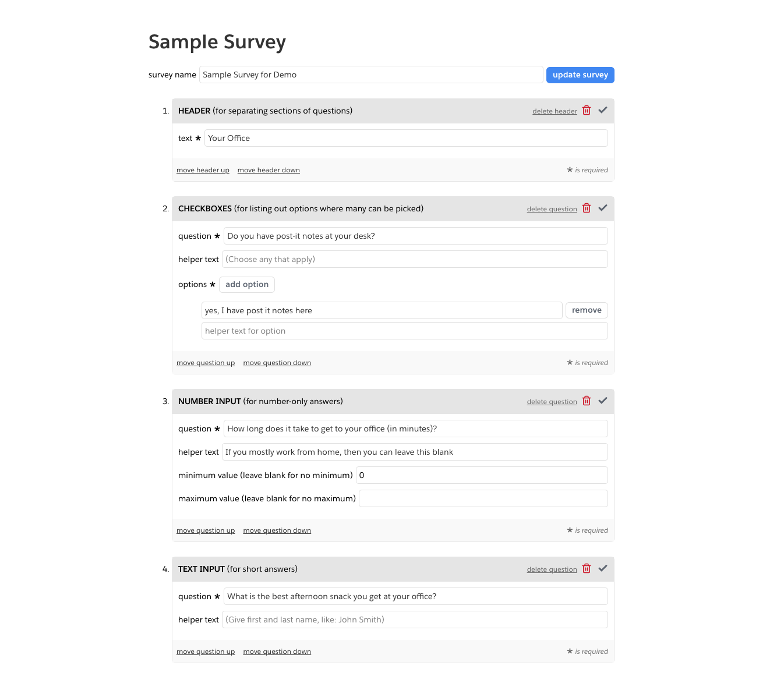Click the maximum value input field
This screenshot has height=676, width=784.
(x=483, y=498)
